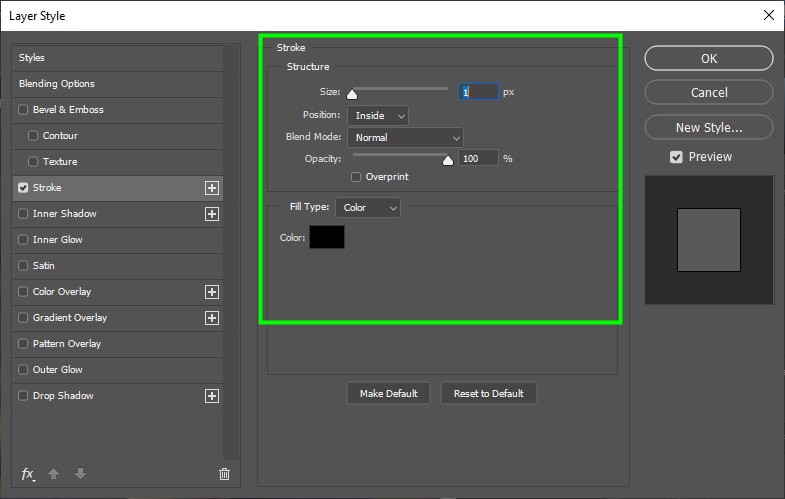Select the Satin entry label

click(x=44, y=265)
